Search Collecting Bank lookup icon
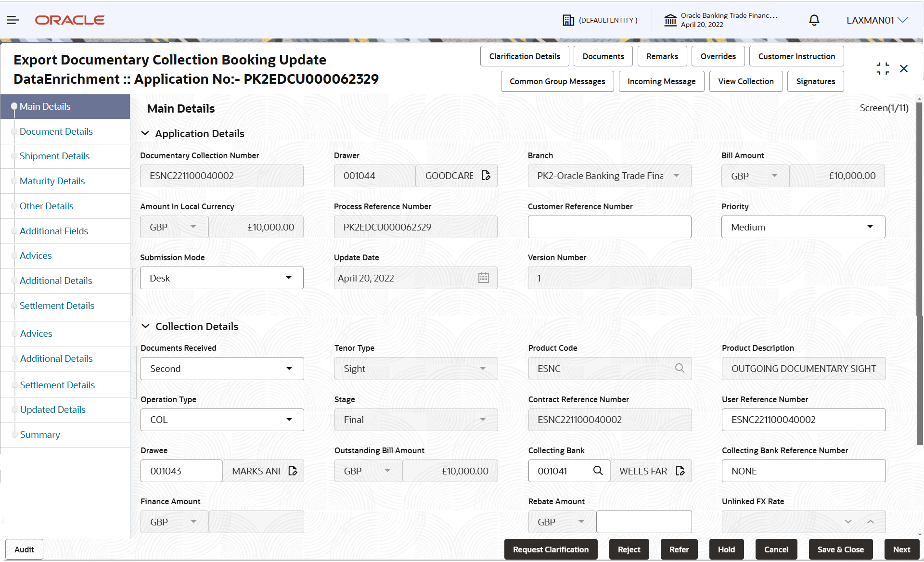Screen dimensions: 924x562 598,471
